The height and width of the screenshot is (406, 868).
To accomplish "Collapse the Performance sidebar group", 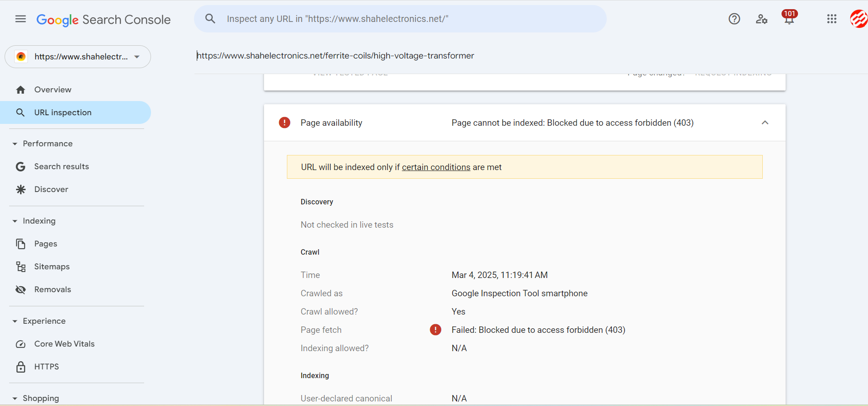I will (15, 144).
